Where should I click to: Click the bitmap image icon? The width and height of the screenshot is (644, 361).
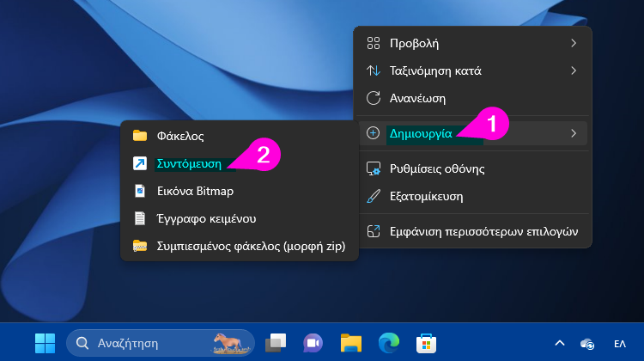[x=140, y=191]
